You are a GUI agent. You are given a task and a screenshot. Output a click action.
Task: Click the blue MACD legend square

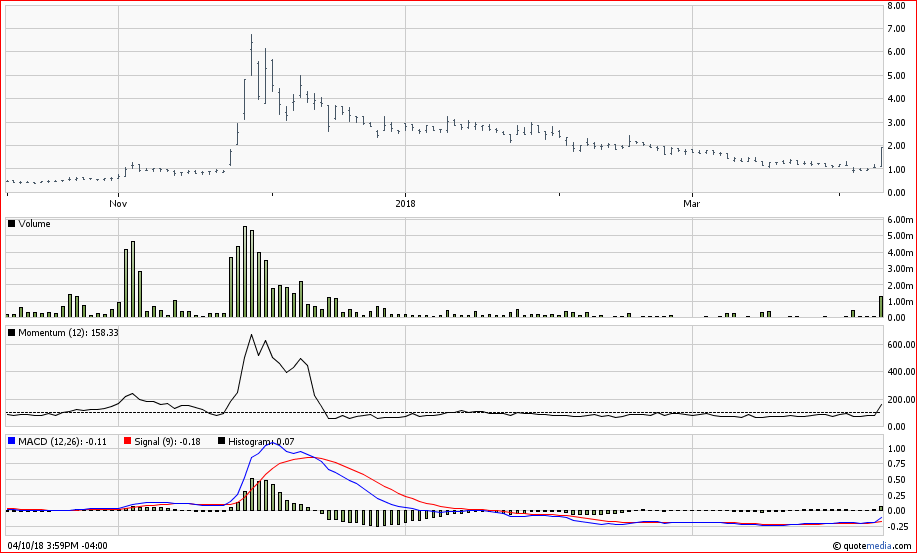11,441
